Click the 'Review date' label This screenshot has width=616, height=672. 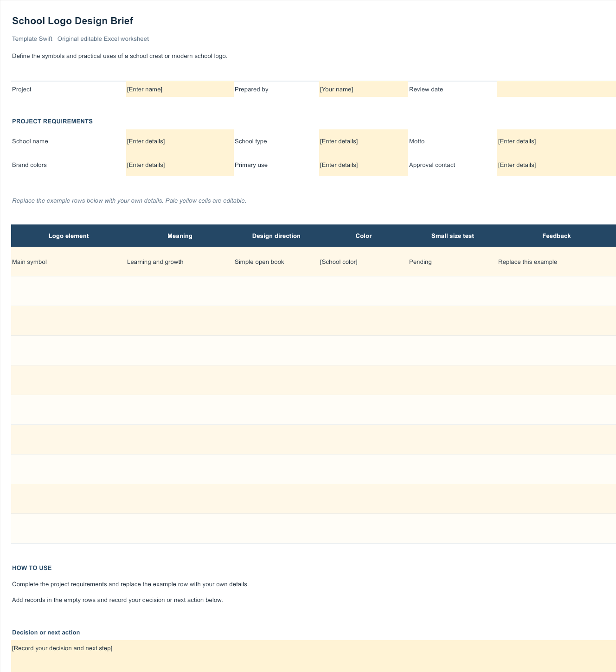click(x=426, y=90)
